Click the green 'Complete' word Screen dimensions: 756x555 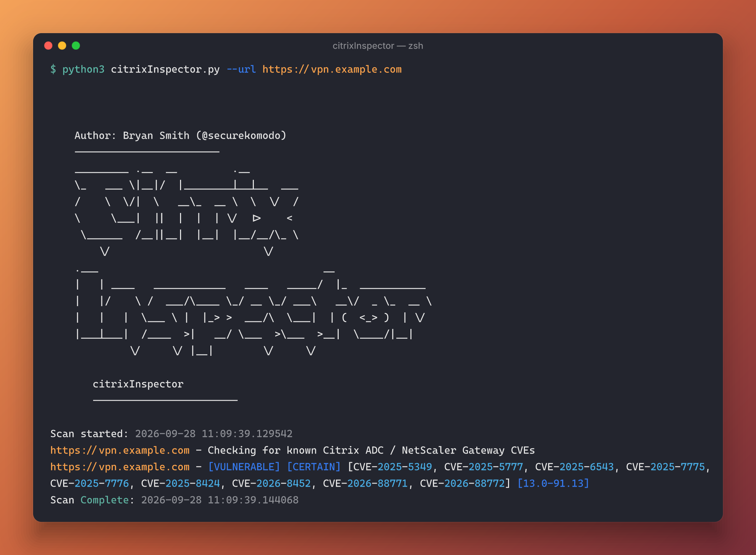pos(105,500)
